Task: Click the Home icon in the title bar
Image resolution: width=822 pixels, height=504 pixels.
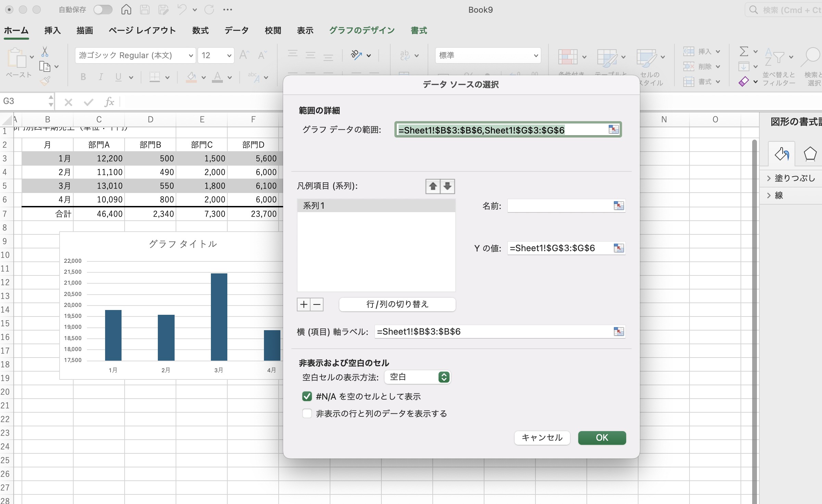Action: click(126, 10)
